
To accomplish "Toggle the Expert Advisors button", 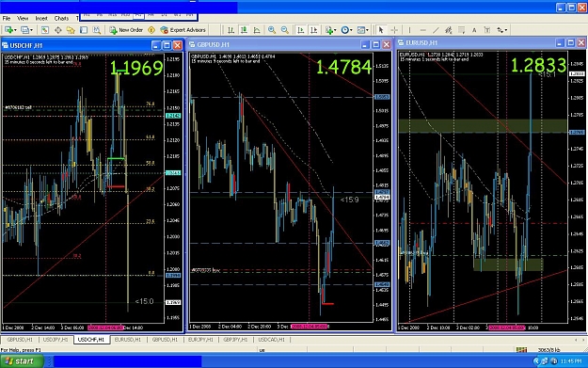I will click(x=183, y=30).
